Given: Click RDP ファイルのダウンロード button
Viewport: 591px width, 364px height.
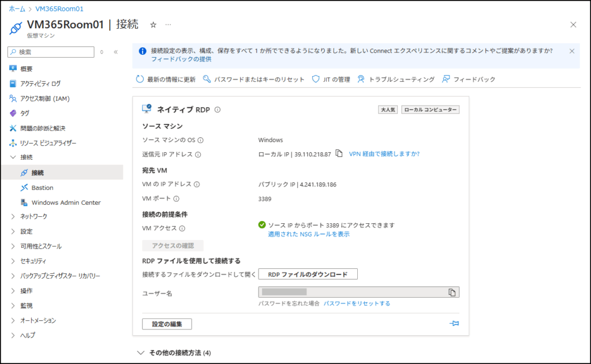Looking at the screenshot, I should click(308, 274).
